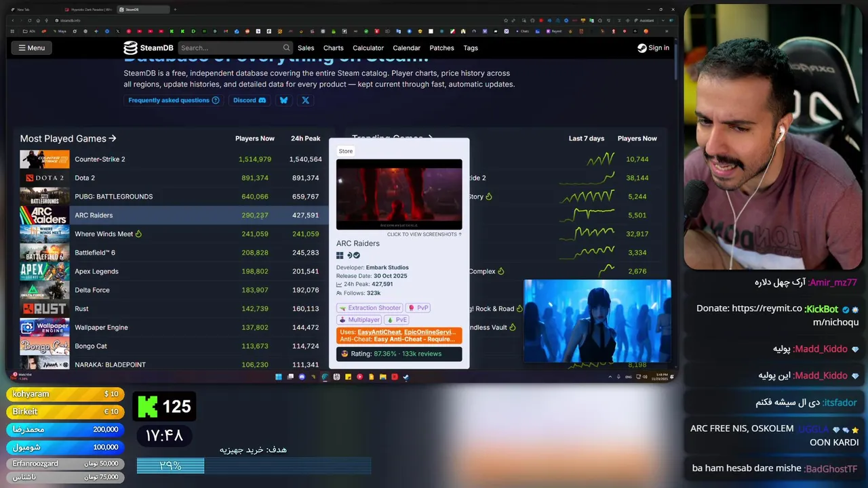Click the verified checkmark icon in popup
The image size is (868, 488).
tap(357, 256)
